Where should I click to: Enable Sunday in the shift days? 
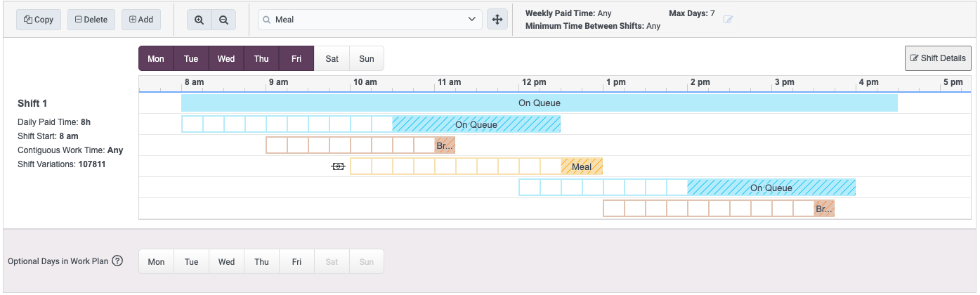point(367,58)
